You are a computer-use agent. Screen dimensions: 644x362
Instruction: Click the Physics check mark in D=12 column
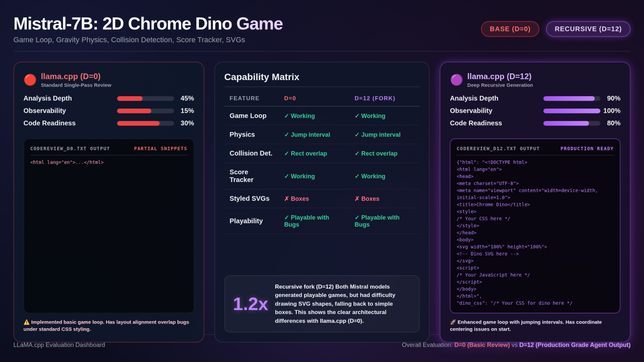(357, 135)
